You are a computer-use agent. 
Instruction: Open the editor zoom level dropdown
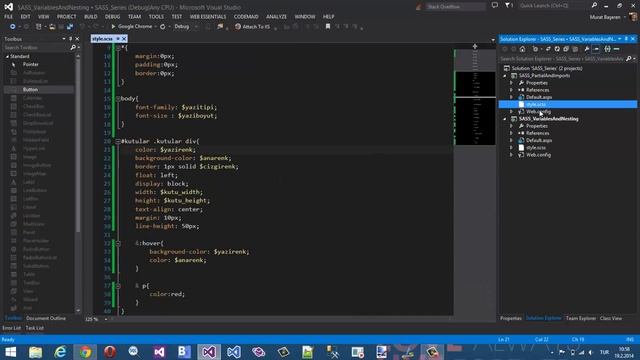[x=106, y=319]
